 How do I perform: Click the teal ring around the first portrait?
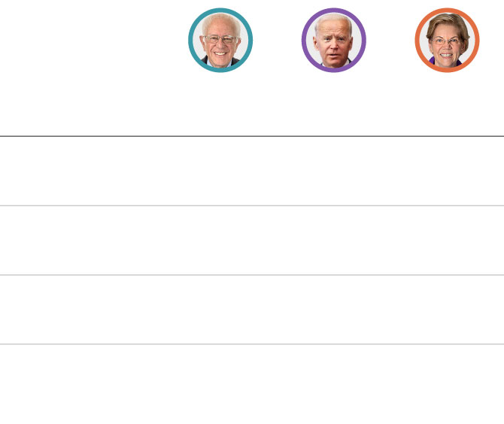coord(220,10)
